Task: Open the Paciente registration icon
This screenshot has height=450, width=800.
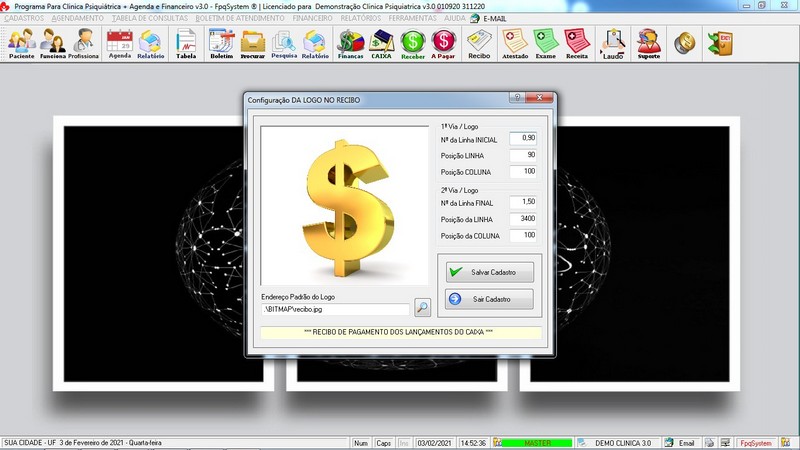Action: pos(21,44)
